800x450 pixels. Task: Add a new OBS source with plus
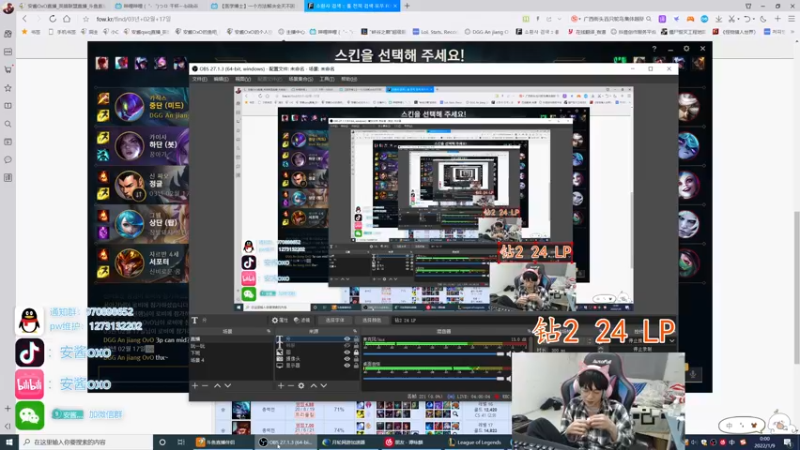281,386
